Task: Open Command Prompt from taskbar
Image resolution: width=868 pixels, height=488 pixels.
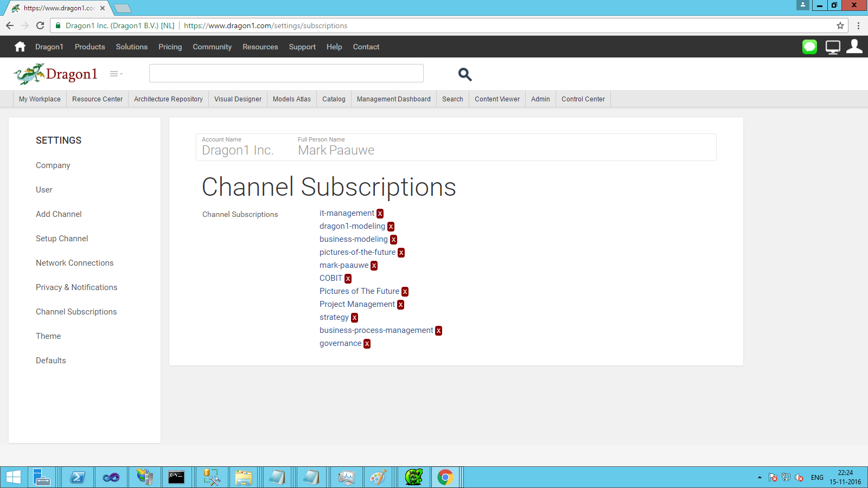Action: (x=176, y=477)
